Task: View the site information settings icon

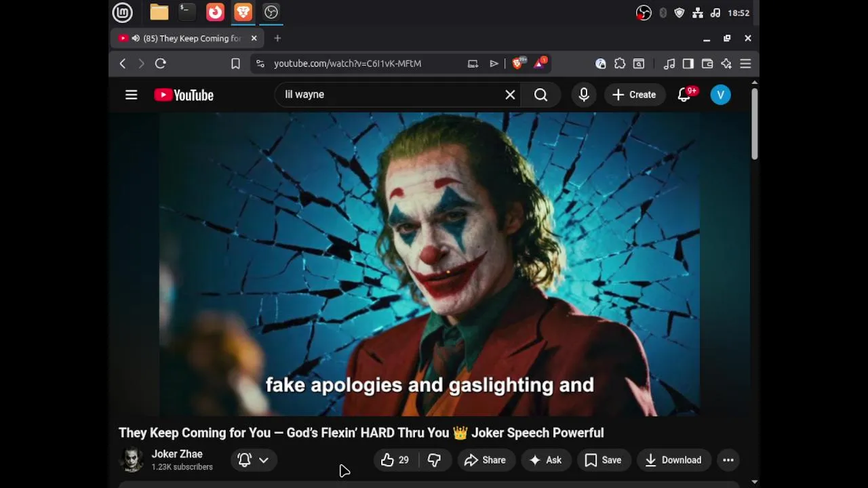Action: click(x=260, y=64)
